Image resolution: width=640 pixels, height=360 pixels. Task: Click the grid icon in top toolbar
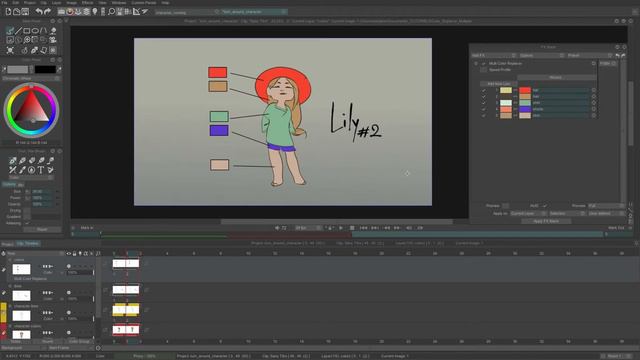pyautogui.click(x=128, y=12)
